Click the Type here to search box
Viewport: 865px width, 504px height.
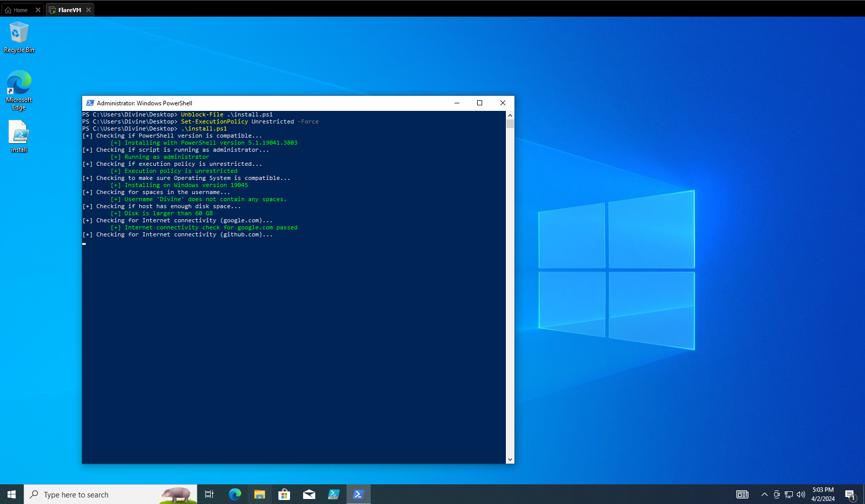(111, 494)
